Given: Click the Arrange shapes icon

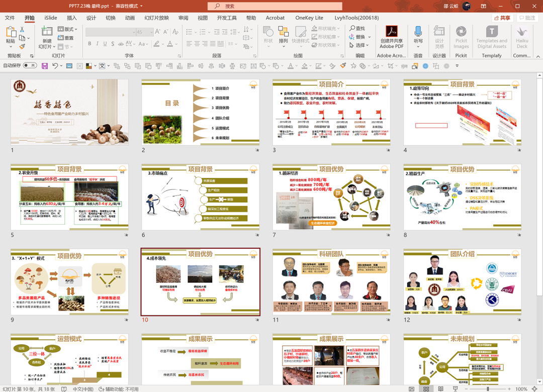Looking at the screenshot, I should coord(283,32).
